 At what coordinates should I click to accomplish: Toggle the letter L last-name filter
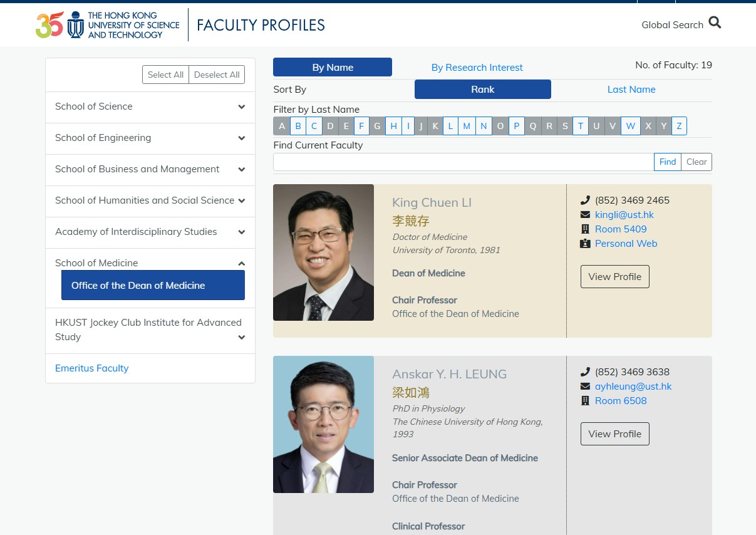(450, 126)
